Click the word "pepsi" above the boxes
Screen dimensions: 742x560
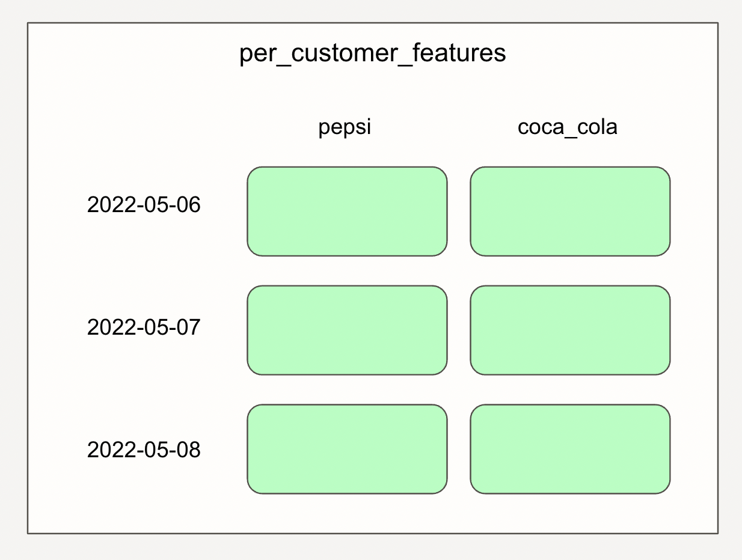pos(345,128)
